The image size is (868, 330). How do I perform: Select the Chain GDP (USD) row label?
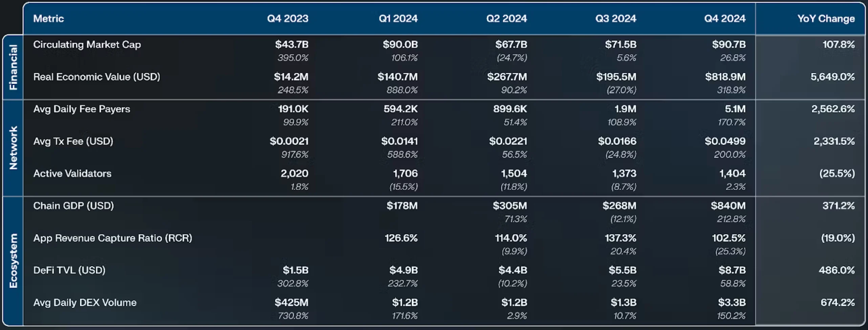pyautogui.click(x=73, y=206)
